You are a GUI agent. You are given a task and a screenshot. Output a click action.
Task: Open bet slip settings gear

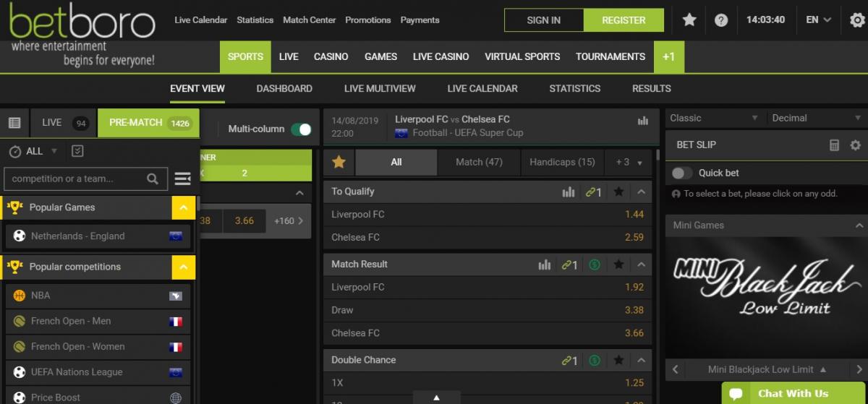pos(856,145)
